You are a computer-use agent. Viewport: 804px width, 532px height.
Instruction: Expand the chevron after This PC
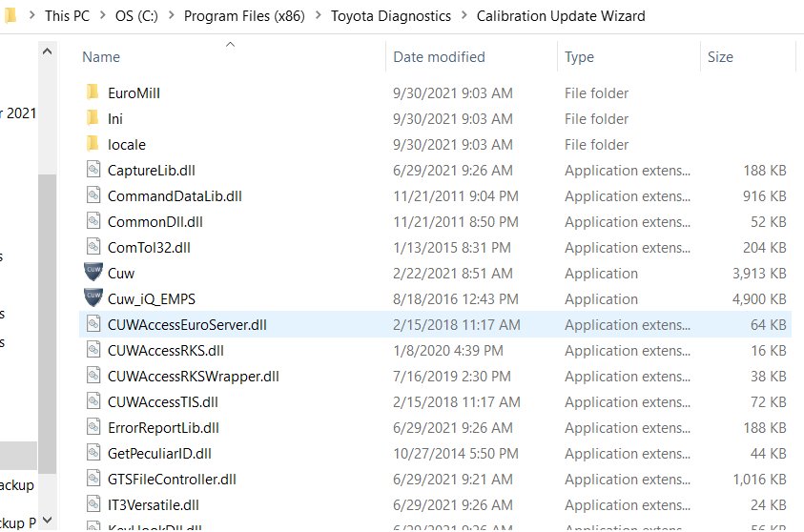103,15
